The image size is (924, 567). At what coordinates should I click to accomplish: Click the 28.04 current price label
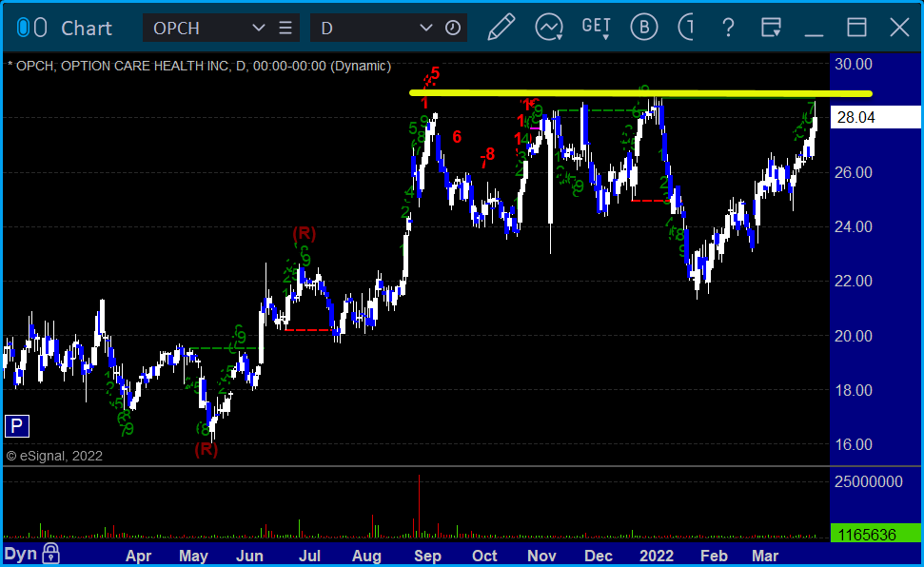875,117
